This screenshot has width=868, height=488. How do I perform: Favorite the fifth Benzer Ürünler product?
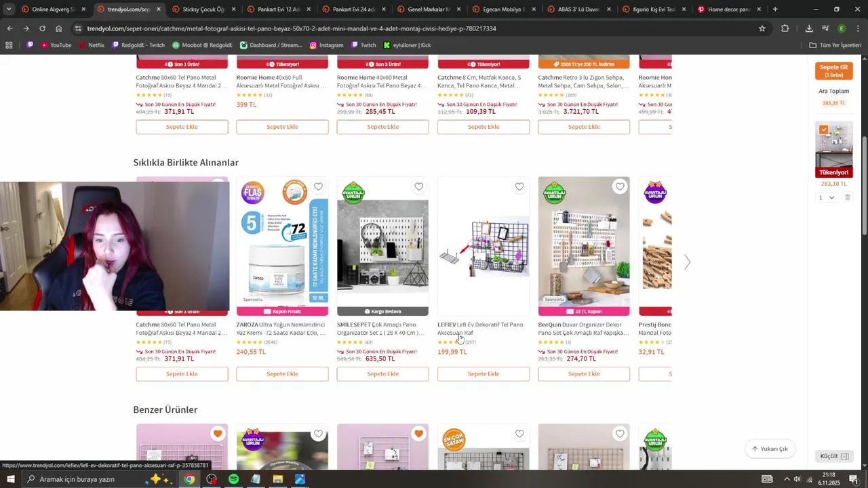[620, 434]
